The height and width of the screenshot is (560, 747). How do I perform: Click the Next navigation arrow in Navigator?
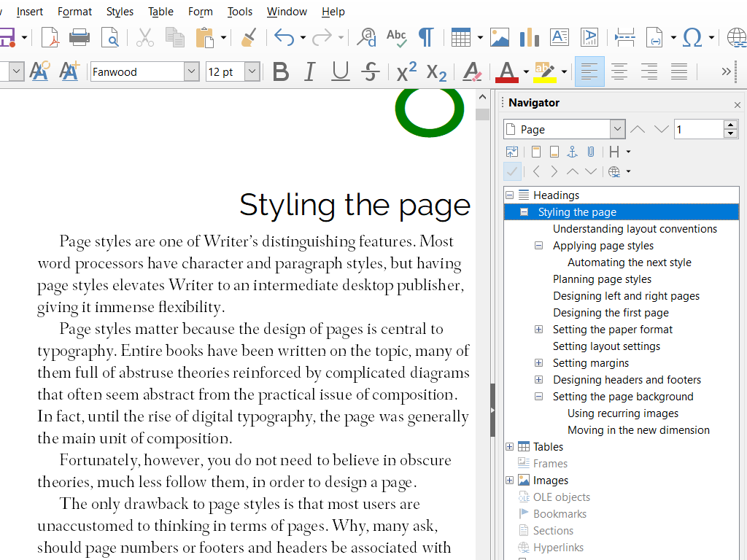click(554, 171)
